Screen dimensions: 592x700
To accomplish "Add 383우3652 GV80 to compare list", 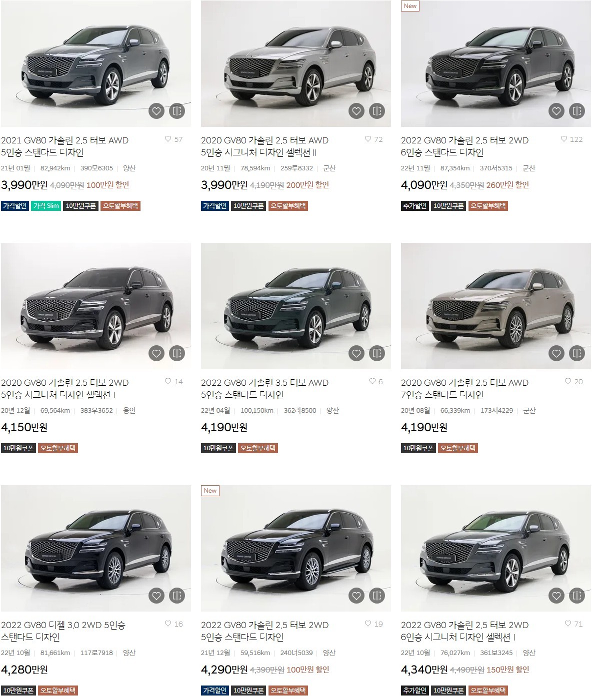I will point(177,353).
